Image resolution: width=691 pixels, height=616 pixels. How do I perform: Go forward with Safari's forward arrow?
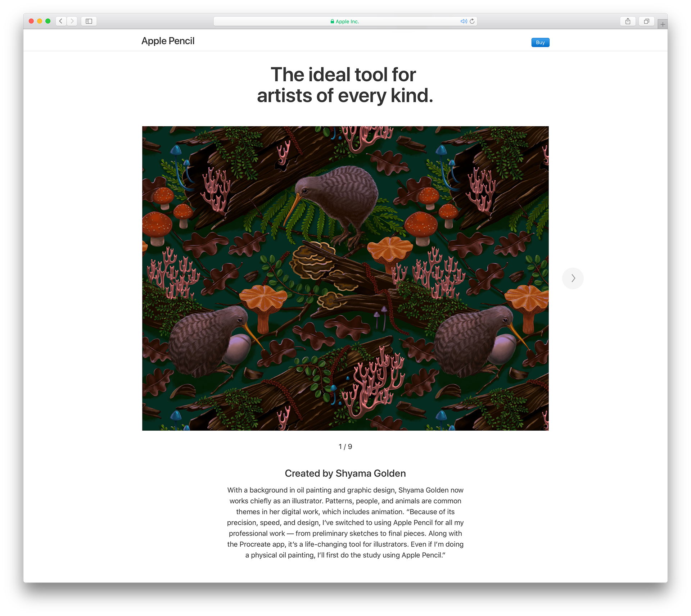point(72,21)
